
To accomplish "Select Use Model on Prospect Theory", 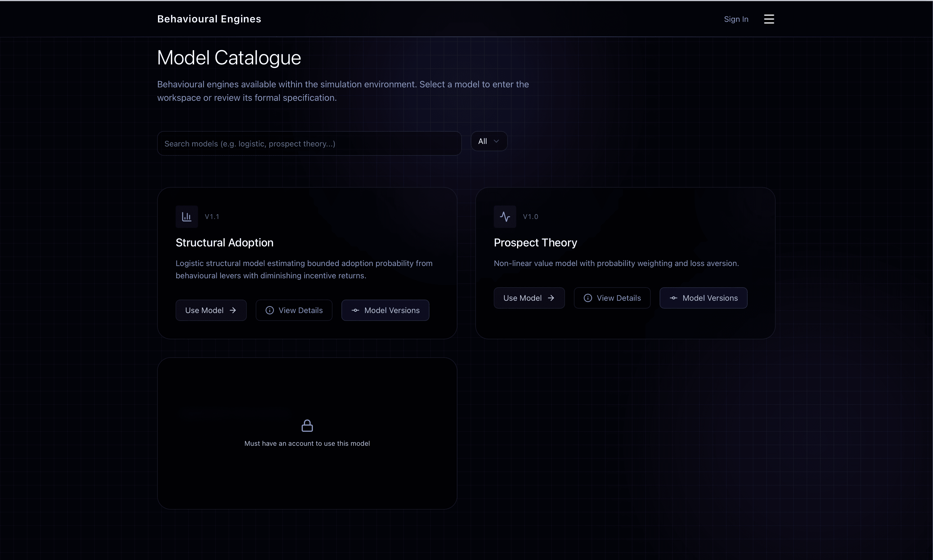I will coord(529,298).
